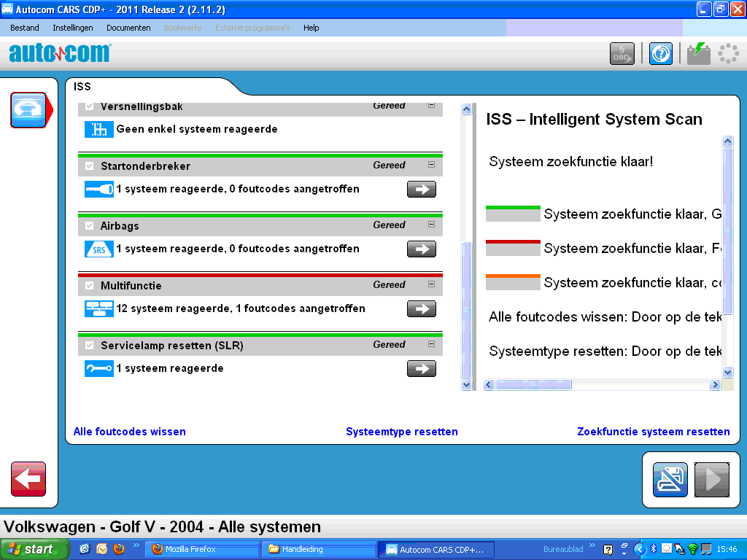
Task: Click Zoekfunctie systeem resetten link
Action: (x=653, y=432)
